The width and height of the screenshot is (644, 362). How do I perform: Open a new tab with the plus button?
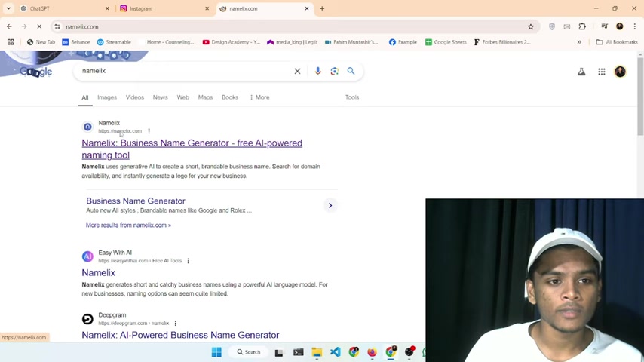[x=322, y=8]
